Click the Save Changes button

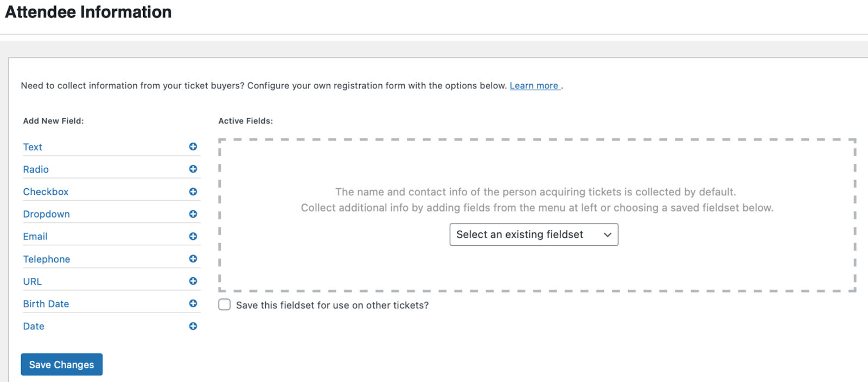(61, 365)
